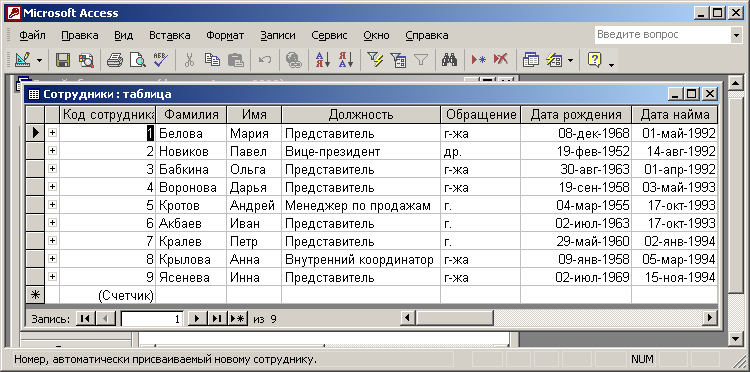This screenshot has height=372, width=750.
Task: Click the New Object toolbar icon
Action: (x=554, y=60)
